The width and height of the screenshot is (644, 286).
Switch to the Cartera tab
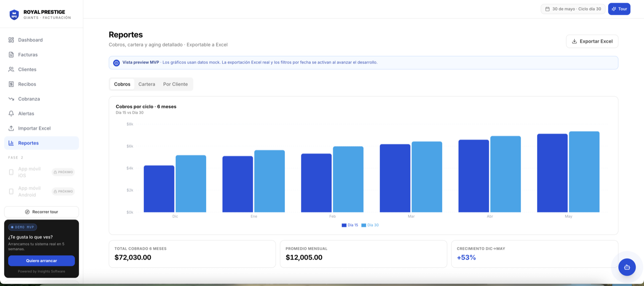147,84
